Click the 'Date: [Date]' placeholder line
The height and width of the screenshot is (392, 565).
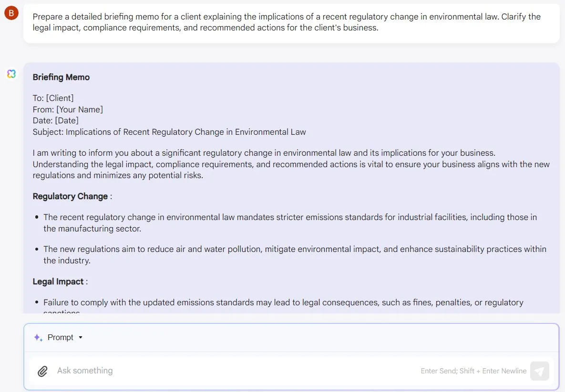55,121
